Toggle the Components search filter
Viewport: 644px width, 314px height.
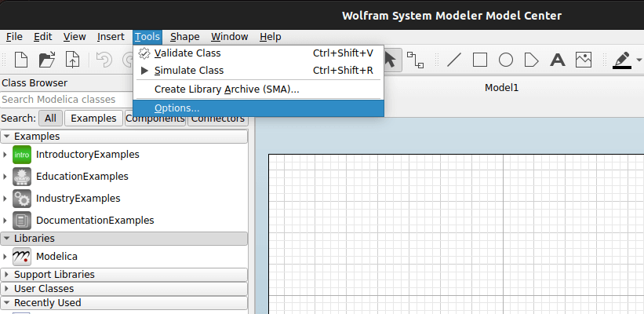point(155,119)
